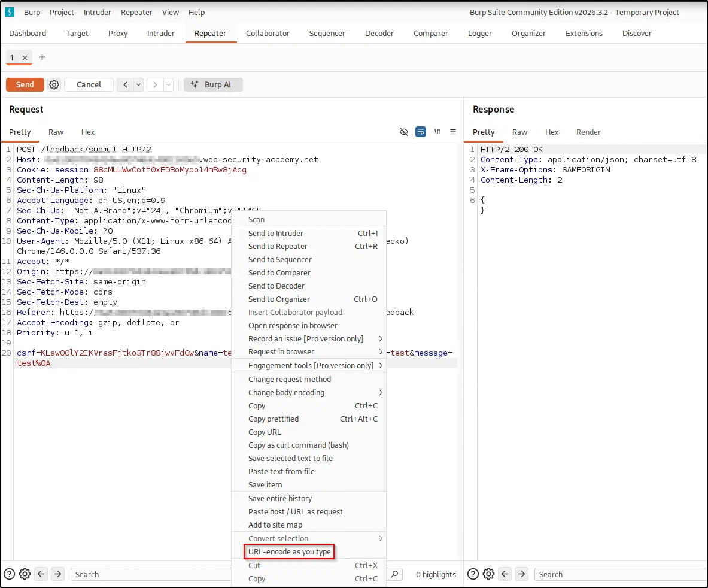
Task: Choose Copy URL in context menu
Action: point(309,432)
